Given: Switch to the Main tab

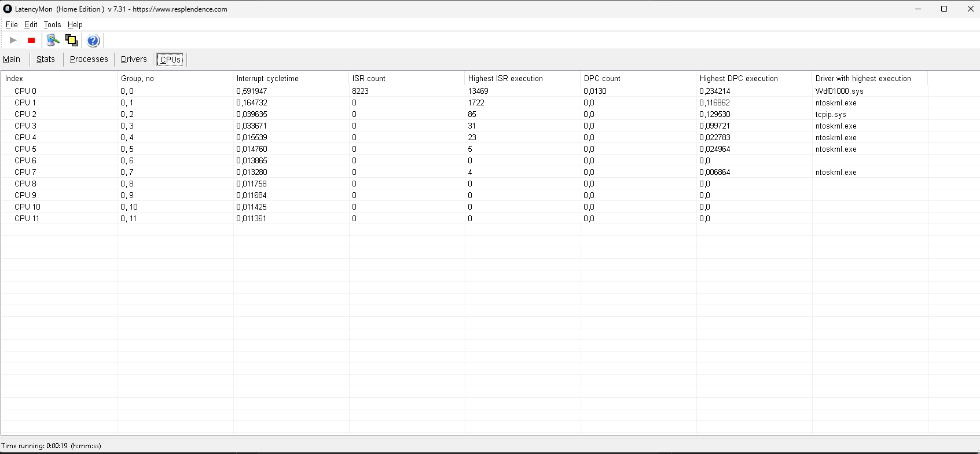Looking at the screenshot, I should coord(12,59).
